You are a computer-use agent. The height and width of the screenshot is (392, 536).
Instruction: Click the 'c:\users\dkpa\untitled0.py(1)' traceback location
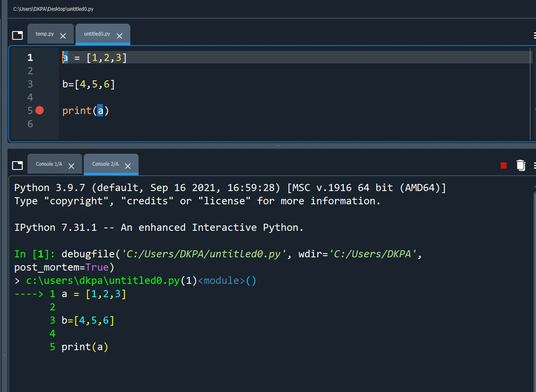(x=112, y=281)
